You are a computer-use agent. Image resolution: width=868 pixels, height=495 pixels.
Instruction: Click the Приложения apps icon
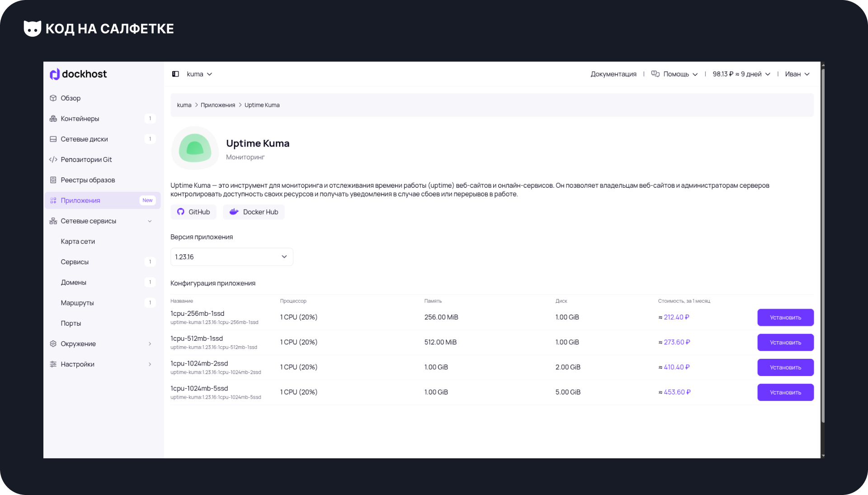[x=53, y=200]
